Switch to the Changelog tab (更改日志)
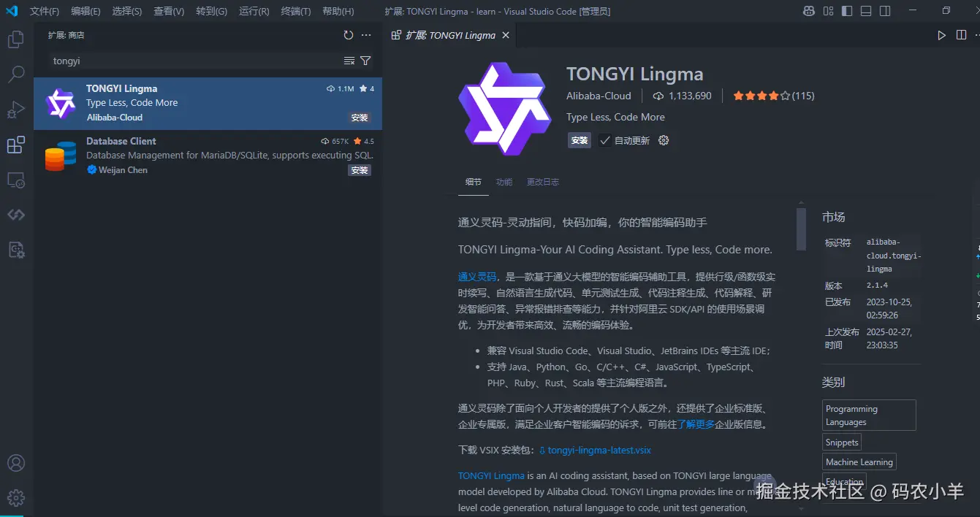 pyautogui.click(x=543, y=182)
